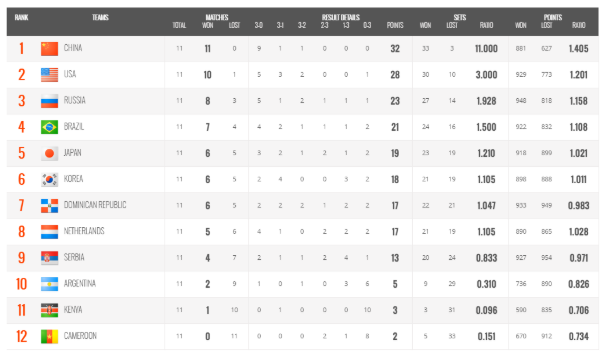
Task: Click the Cameroon flag icon
Action: tap(49, 336)
